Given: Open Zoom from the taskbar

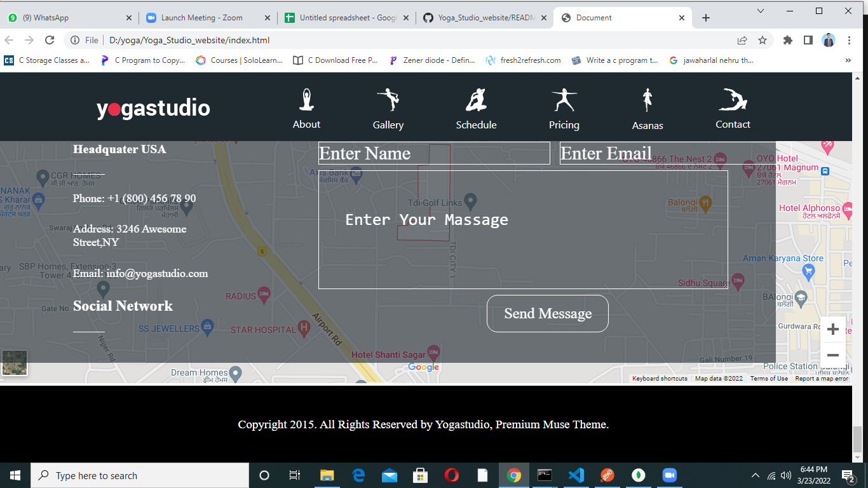Looking at the screenshot, I should tap(670, 475).
